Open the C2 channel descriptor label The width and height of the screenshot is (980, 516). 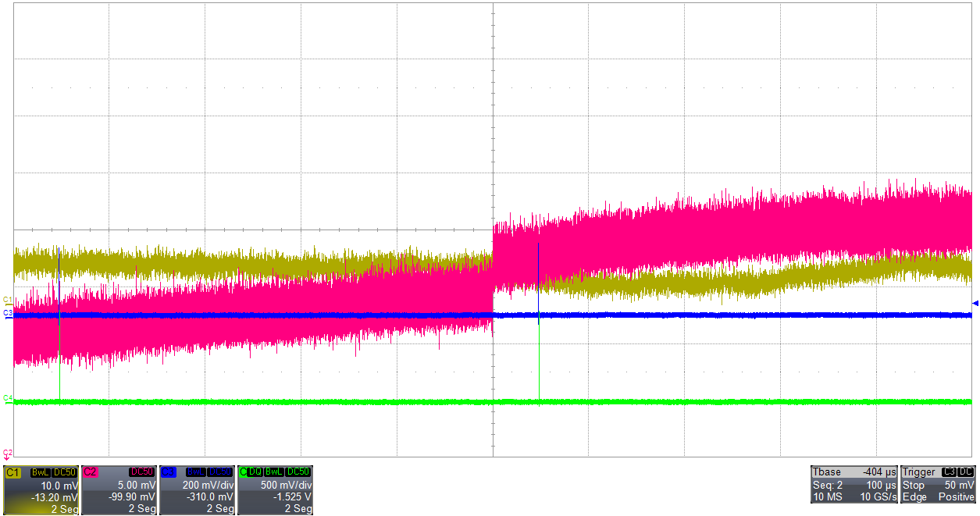coord(91,472)
